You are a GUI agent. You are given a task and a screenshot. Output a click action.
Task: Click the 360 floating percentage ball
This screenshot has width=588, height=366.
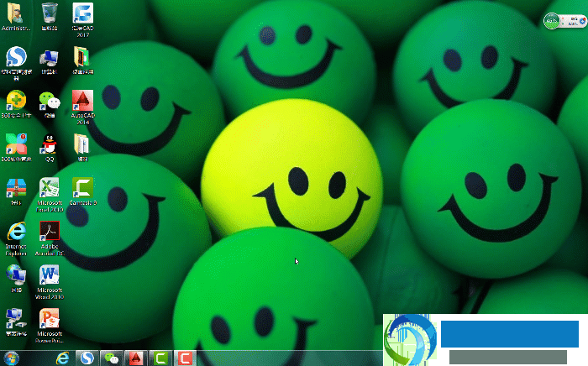coord(552,21)
